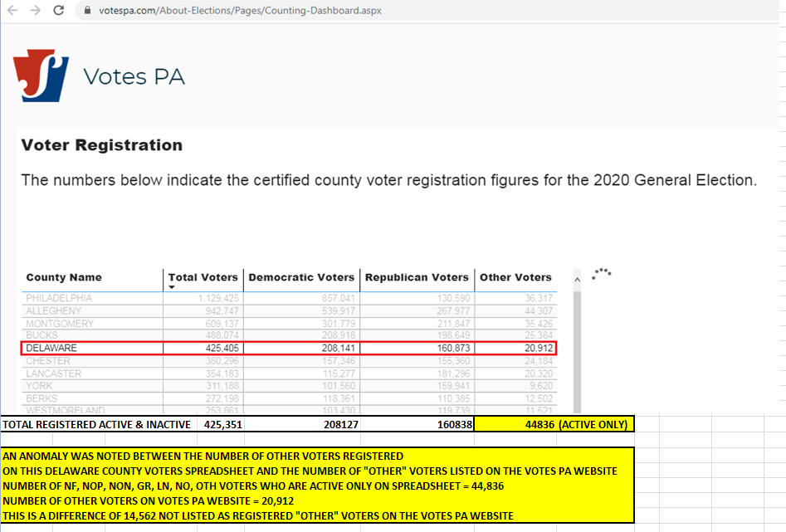Click the line about active-only voters = 44,836
This screenshot has width=786, height=532.
(x=253, y=486)
